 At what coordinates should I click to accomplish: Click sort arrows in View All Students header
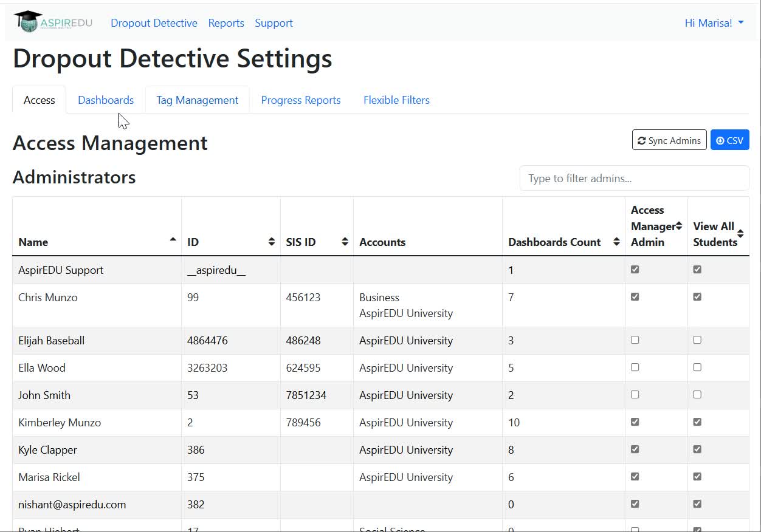click(740, 234)
